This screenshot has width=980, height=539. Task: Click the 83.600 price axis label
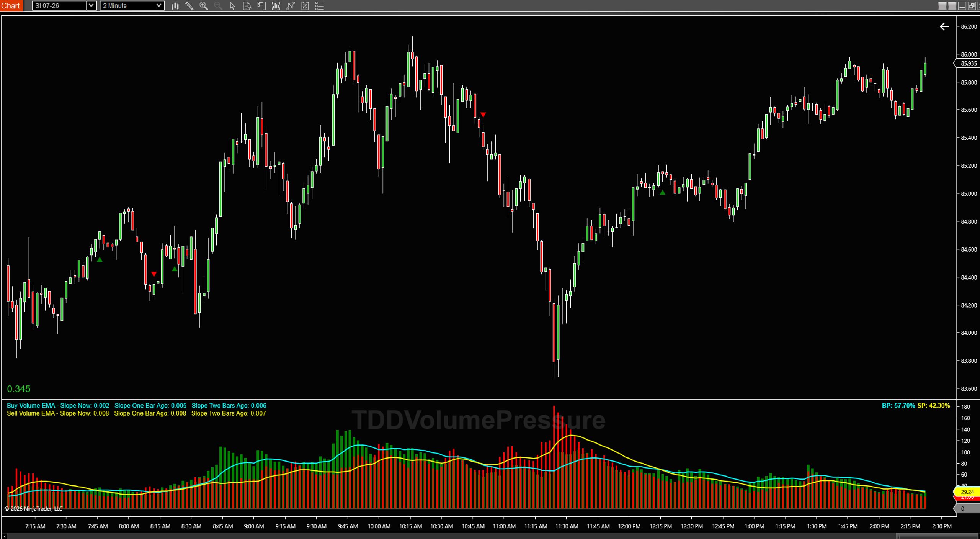(x=969, y=388)
